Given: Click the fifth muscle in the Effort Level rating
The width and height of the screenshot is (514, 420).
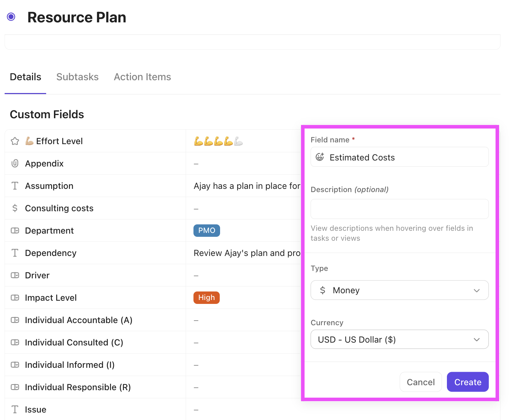Looking at the screenshot, I should 237,141.
